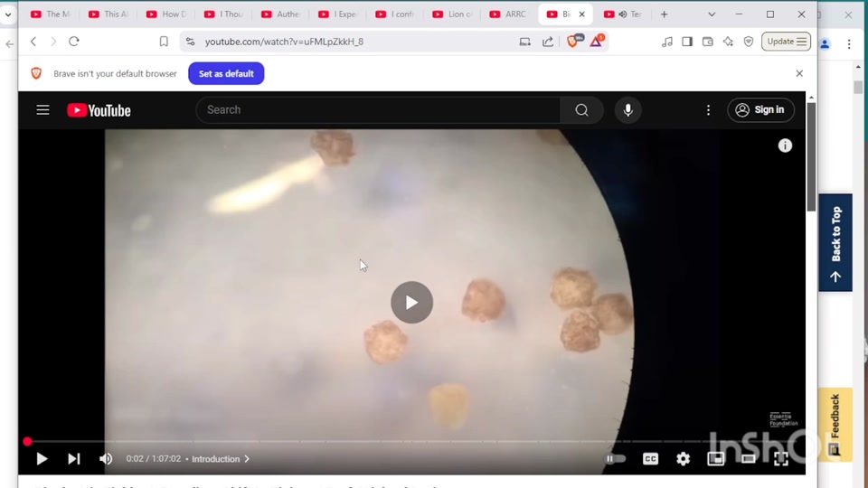The width and height of the screenshot is (868, 488).
Task: Toggle the autoplay switch
Action: pyautogui.click(x=616, y=459)
